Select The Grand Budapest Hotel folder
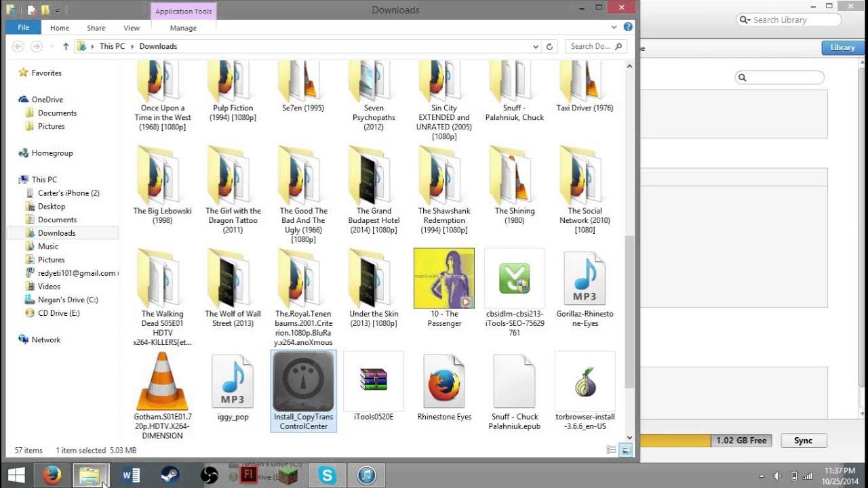The height and width of the screenshot is (488, 868). 374,190
